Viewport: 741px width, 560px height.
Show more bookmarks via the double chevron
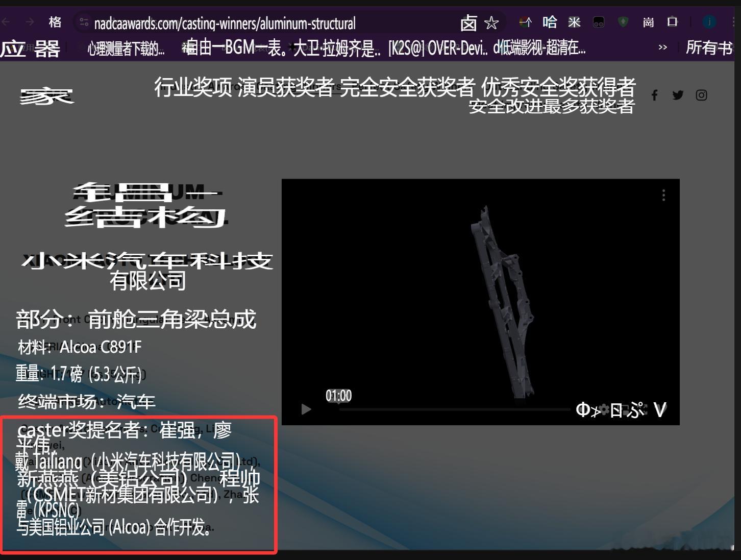click(662, 47)
